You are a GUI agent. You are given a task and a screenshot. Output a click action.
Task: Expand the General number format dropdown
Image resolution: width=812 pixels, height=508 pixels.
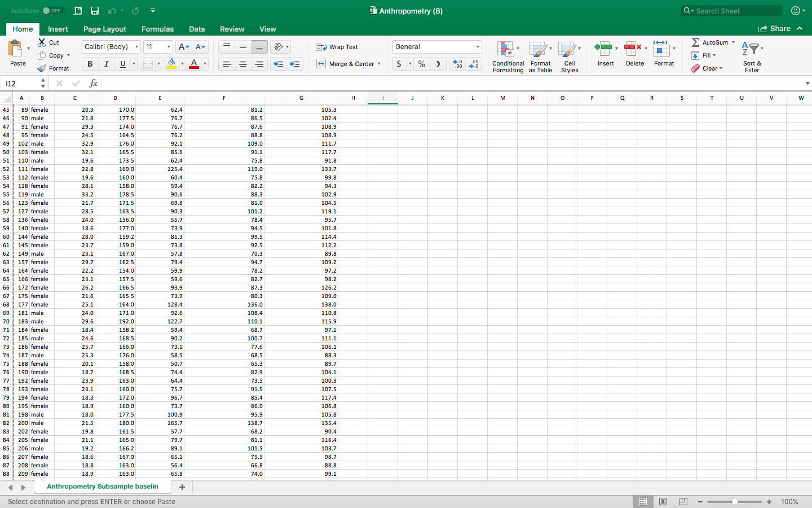pos(478,47)
